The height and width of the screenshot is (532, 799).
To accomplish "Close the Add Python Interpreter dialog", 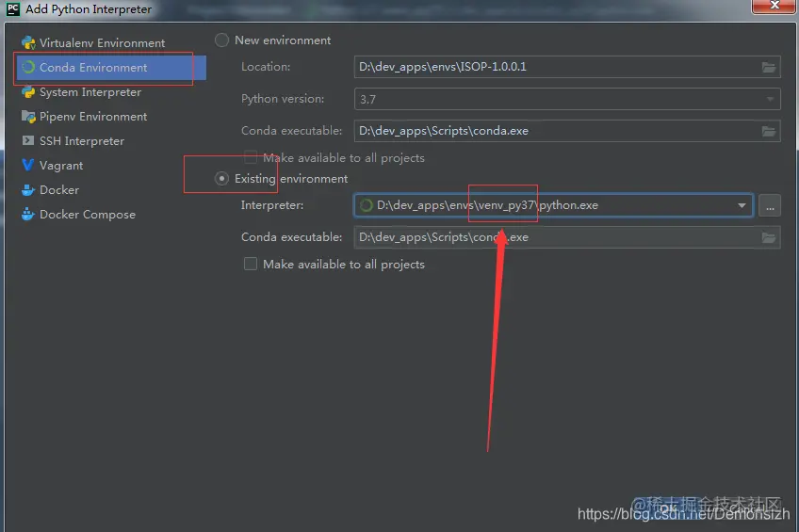I will [x=775, y=6].
